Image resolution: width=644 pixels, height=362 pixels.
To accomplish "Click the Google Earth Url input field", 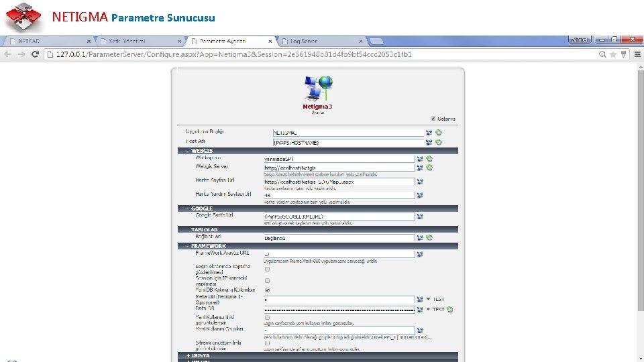I will [339, 217].
